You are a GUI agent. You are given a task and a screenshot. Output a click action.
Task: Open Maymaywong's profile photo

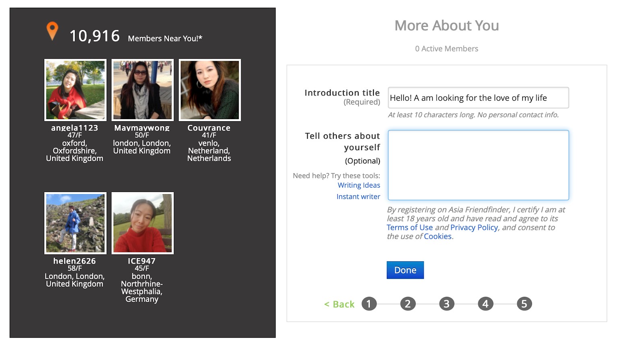pos(142,90)
